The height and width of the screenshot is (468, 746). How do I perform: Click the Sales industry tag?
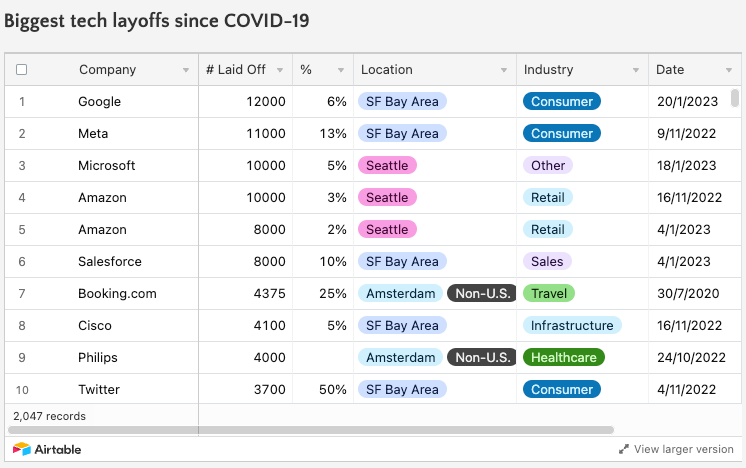547,261
